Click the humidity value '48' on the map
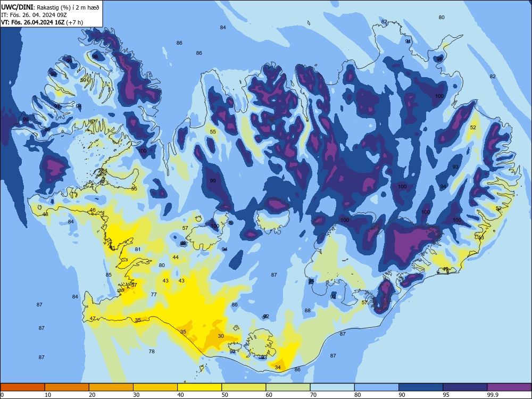 45,214
